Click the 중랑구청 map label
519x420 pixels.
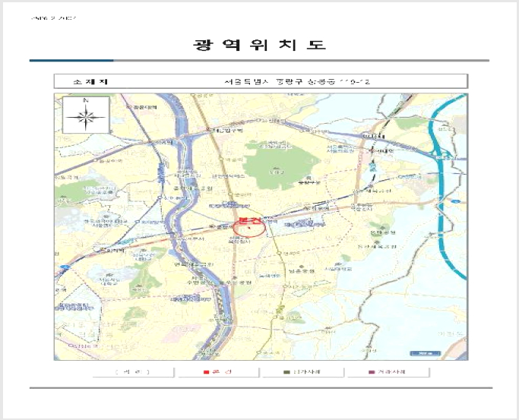click(309, 182)
